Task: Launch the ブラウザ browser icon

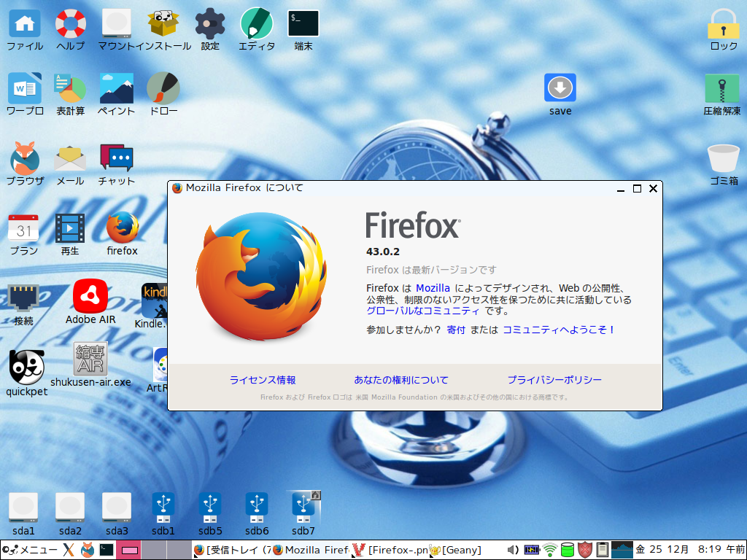Action: coord(25,157)
